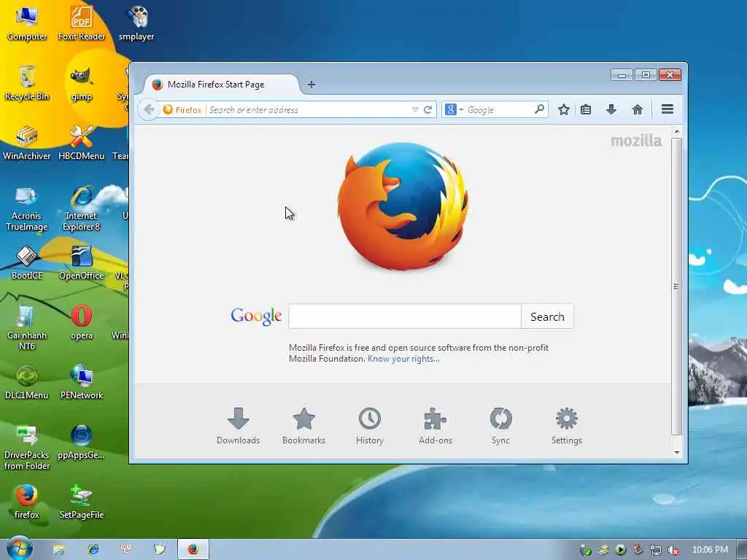747x560 pixels.
Task: Click the Search button next to Google
Action: pyautogui.click(x=547, y=316)
